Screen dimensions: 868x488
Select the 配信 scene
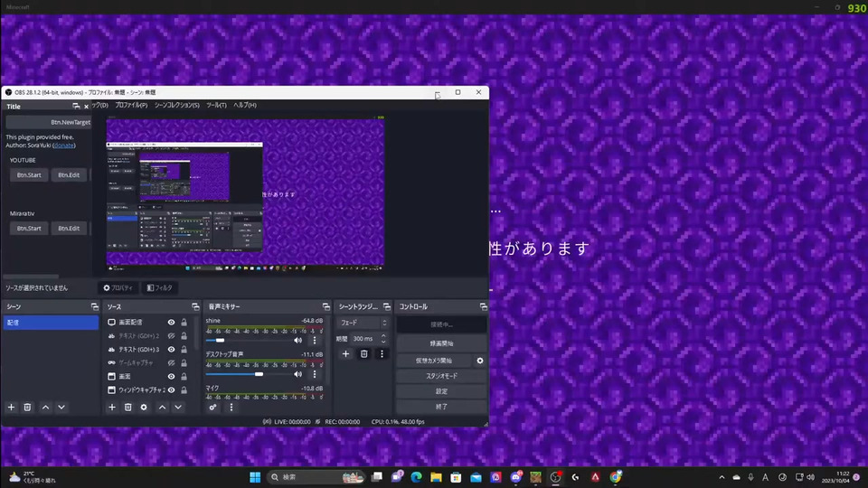51,323
